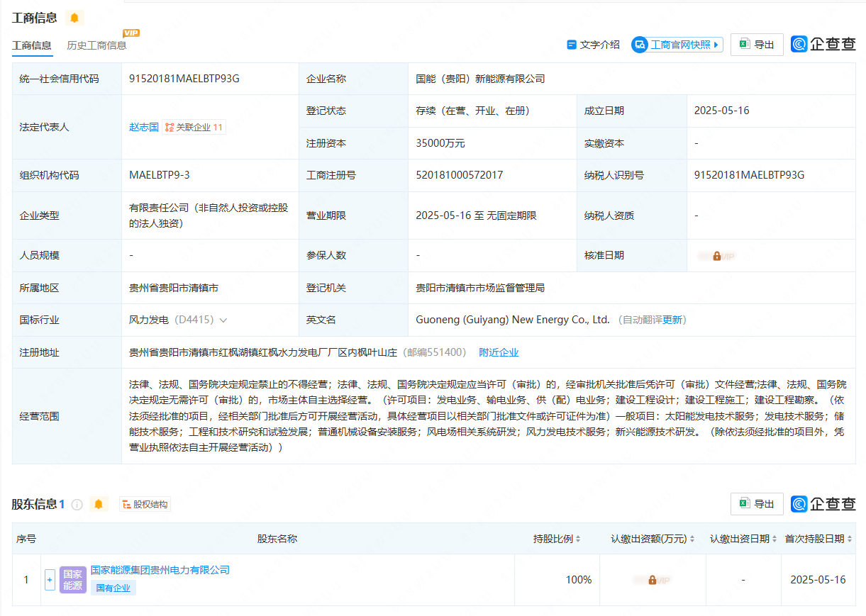This screenshot has height=616, width=866.
Task: Open 文字介绍 text introduction
Action: (593, 45)
